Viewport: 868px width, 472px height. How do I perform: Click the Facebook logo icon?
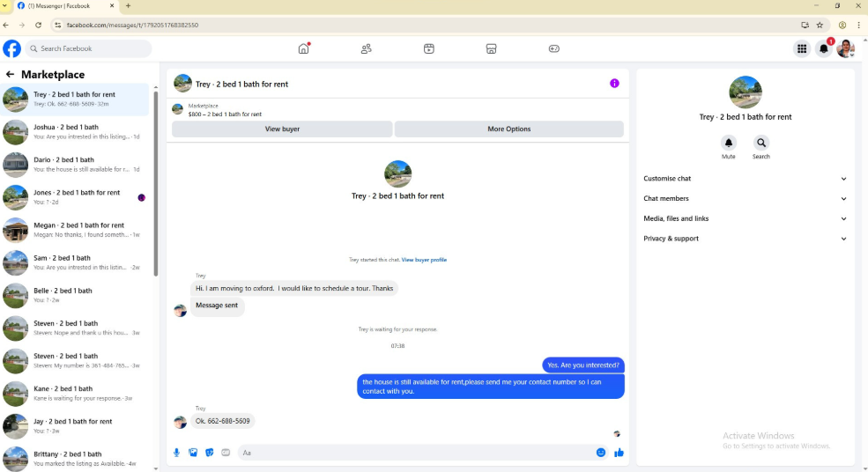[11, 48]
